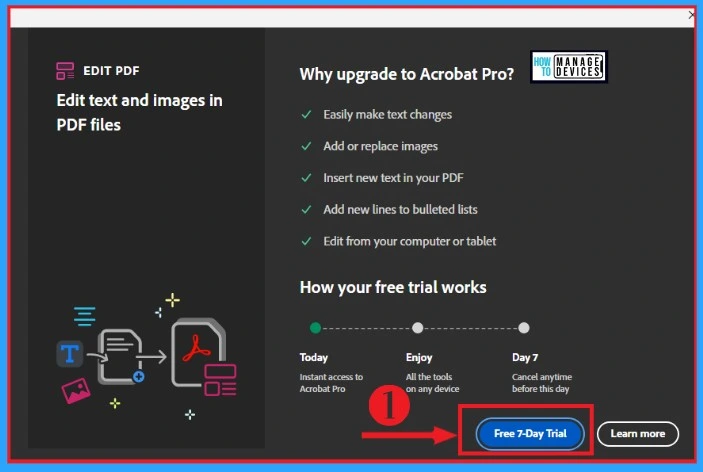
Task: Click checkmark beside 'Add new lines'
Action: point(306,209)
